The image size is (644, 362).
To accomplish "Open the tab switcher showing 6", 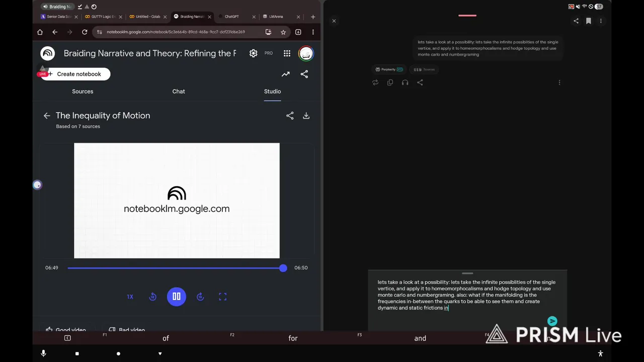I will (x=298, y=32).
